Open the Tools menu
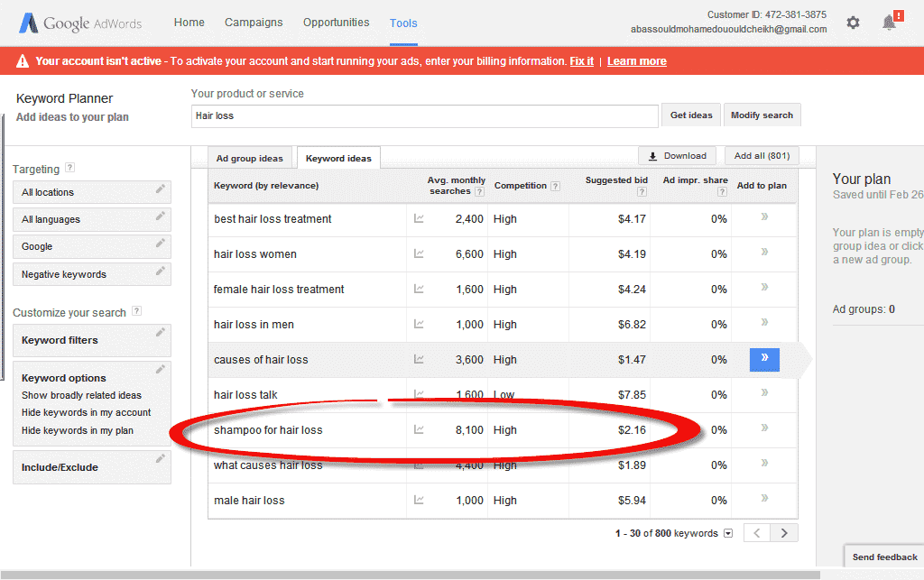Screen dimensions: 924x580 click(x=403, y=23)
